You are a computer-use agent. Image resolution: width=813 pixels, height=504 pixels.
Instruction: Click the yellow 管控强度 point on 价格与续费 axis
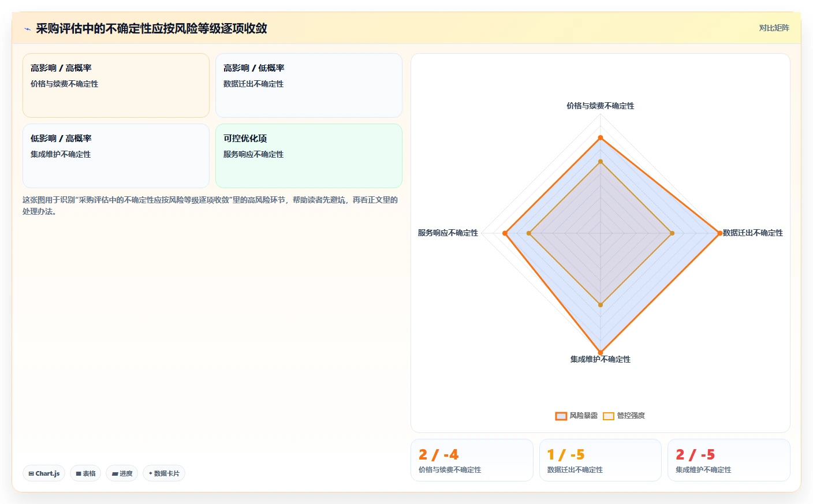(601, 162)
